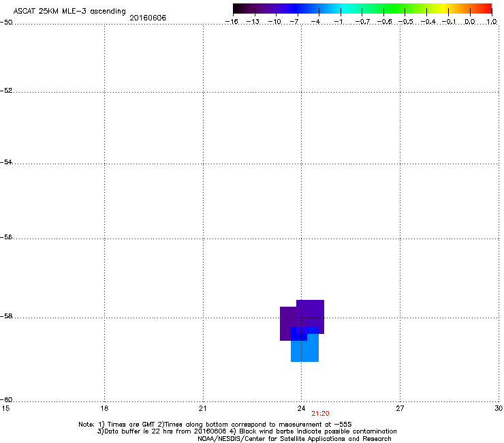Click the -0.6 color bar label
Image resolution: width=504 pixels, height=443 pixels.
pos(384,22)
